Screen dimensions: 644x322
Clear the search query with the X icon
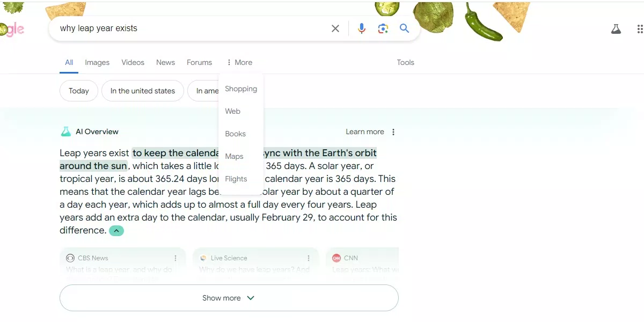(x=335, y=28)
